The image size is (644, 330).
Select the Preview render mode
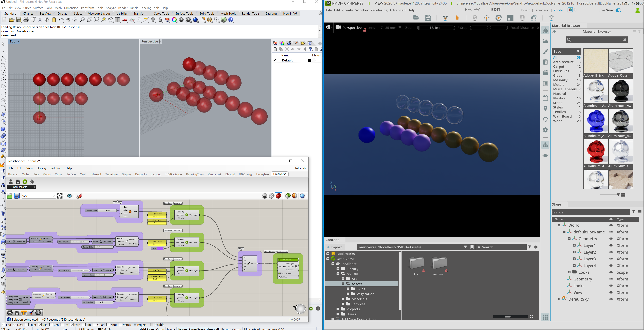click(542, 10)
